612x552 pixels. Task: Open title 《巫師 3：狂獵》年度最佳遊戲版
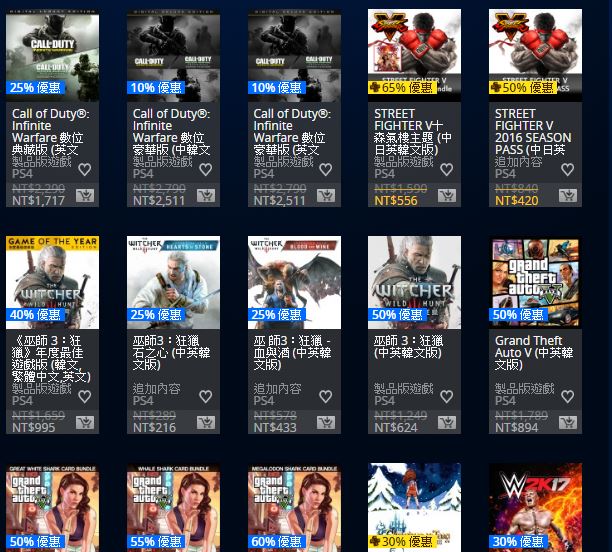51,359
